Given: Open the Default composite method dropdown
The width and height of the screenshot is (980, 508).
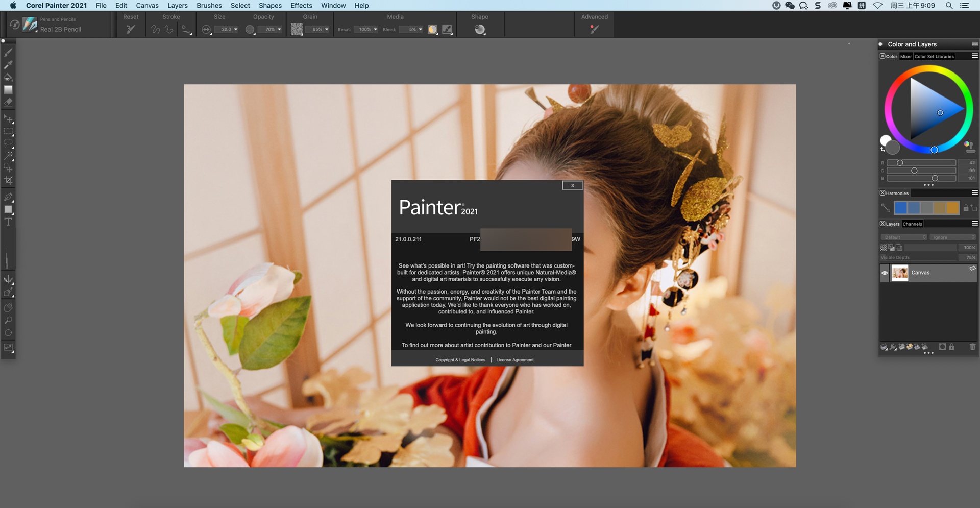Looking at the screenshot, I should point(903,237).
